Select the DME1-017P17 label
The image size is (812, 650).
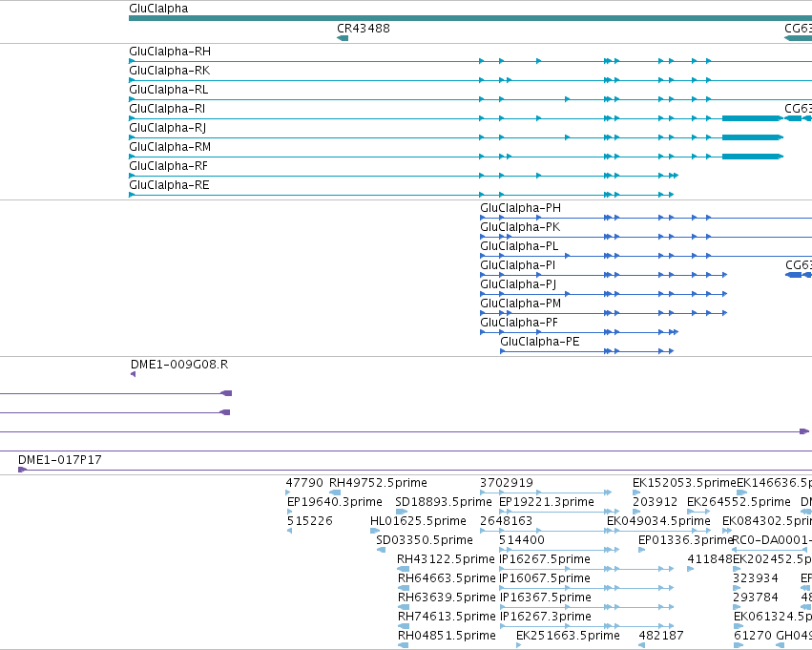pos(59,460)
